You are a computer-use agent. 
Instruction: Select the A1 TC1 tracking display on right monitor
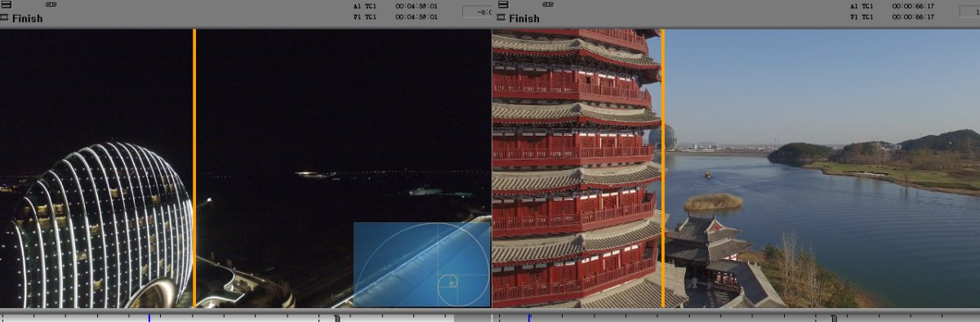point(861,6)
